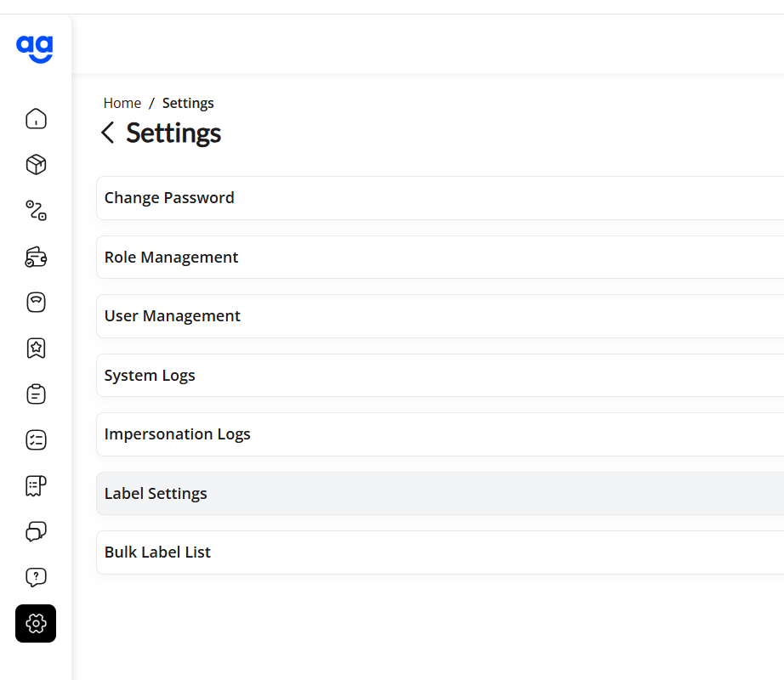
Task: Open the Home icon in sidebar
Action: pos(36,119)
